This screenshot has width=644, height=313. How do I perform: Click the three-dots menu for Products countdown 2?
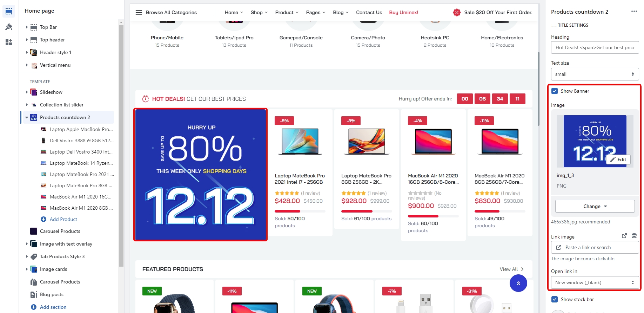(634, 12)
